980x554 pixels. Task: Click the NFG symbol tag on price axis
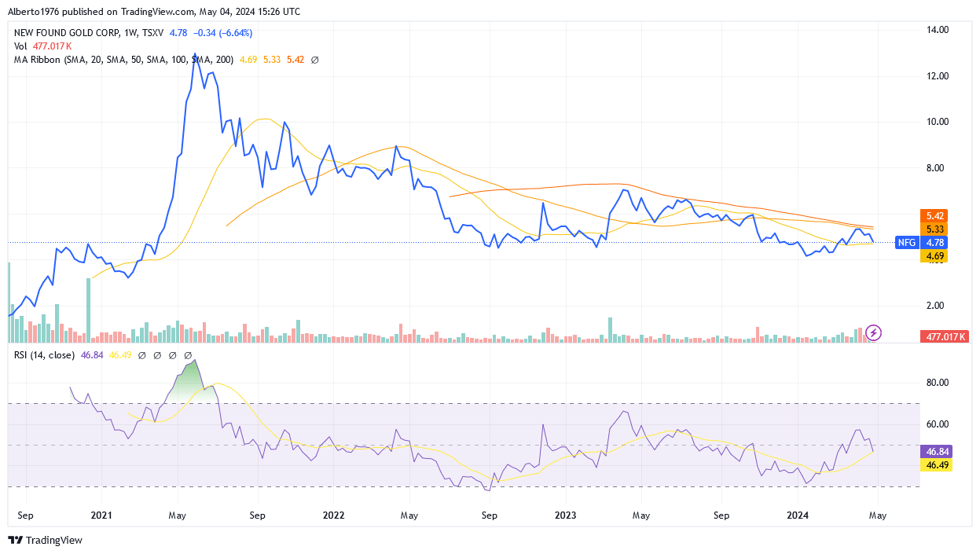(908, 243)
